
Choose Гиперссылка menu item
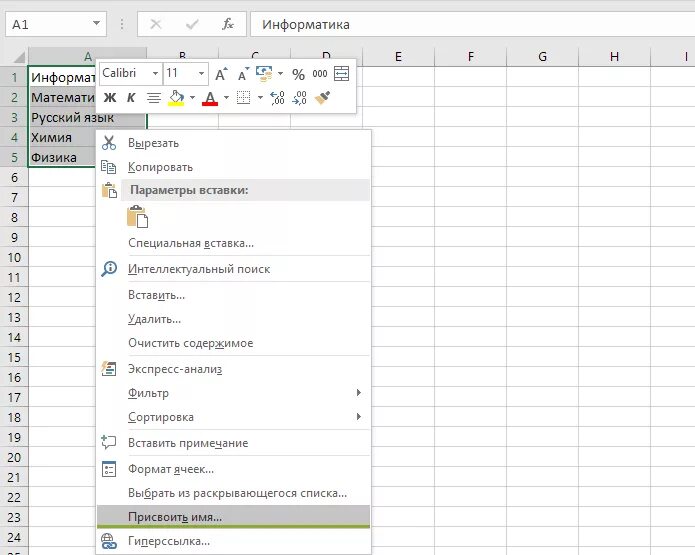[234, 541]
